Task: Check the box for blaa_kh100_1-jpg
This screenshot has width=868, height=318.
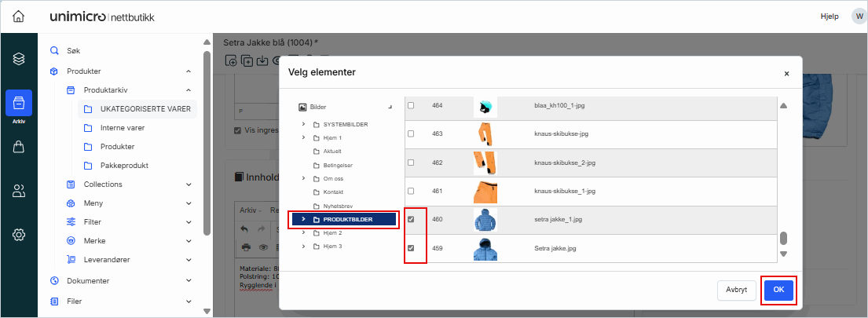Action: (411, 105)
